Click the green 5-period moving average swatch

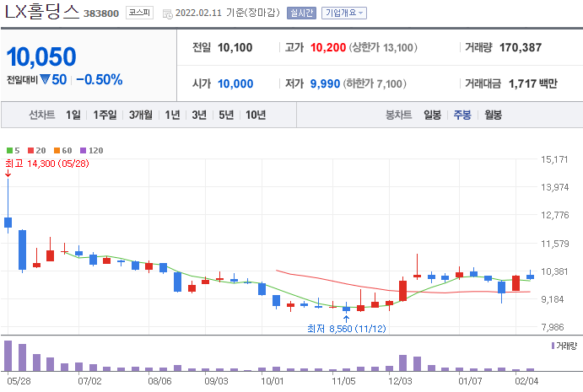coord(9,151)
